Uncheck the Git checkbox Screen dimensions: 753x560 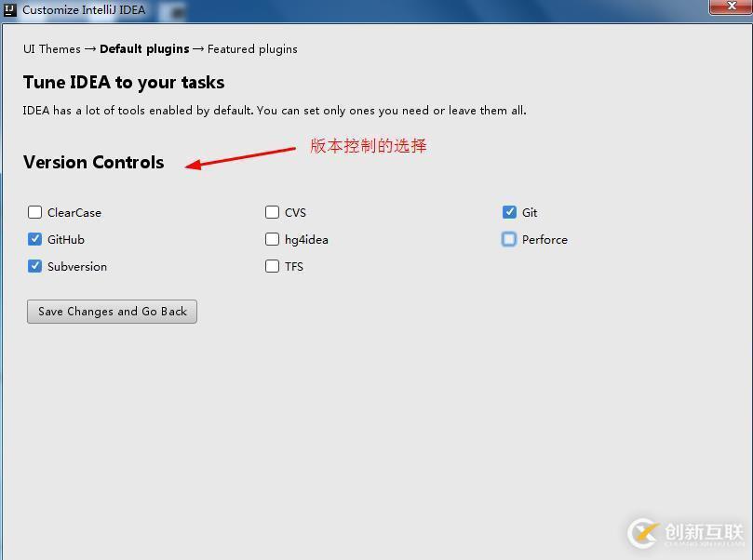[509, 212]
